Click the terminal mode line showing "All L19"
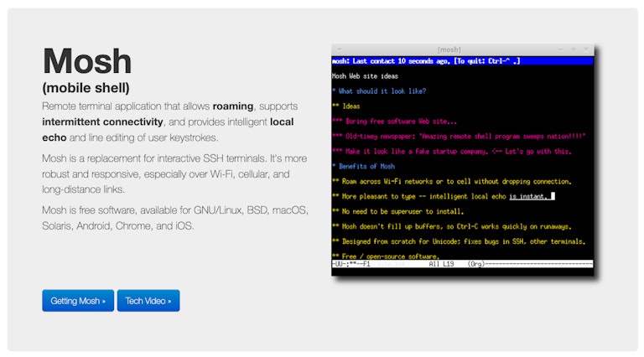Screen dimensions: 644x357 [x=463, y=264]
